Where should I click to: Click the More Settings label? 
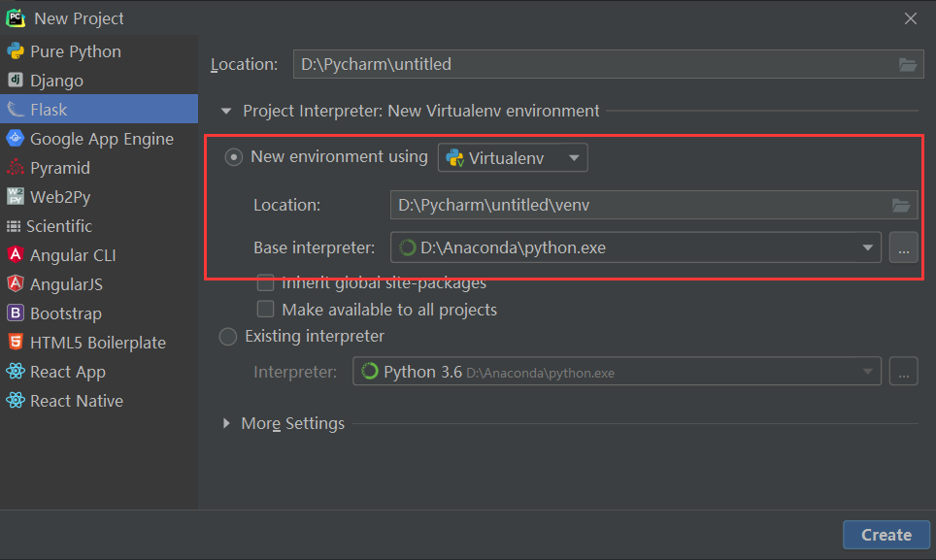(292, 423)
